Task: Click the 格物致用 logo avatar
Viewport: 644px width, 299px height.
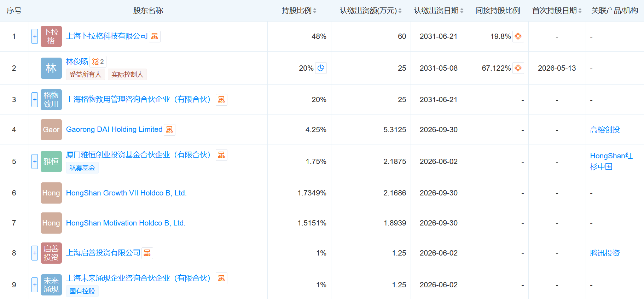Action: tap(51, 100)
